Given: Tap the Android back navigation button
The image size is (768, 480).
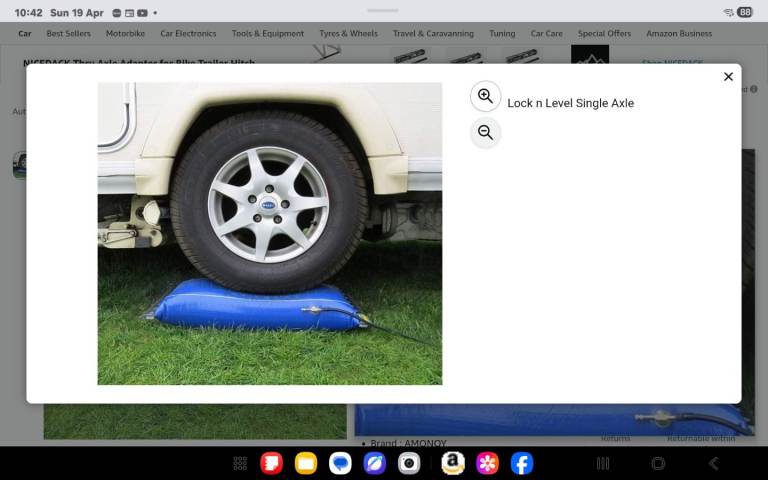Looking at the screenshot, I should pos(713,463).
